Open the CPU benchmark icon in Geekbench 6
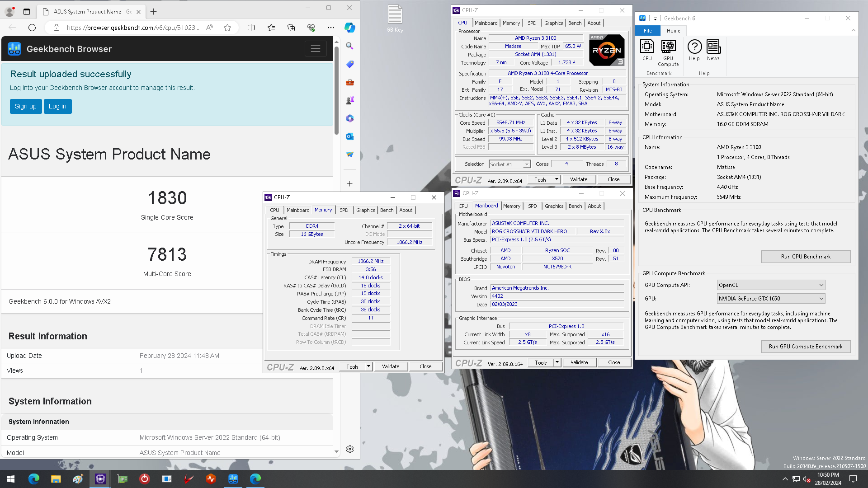Viewport: 868px width, 488px height. click(647, 50)
